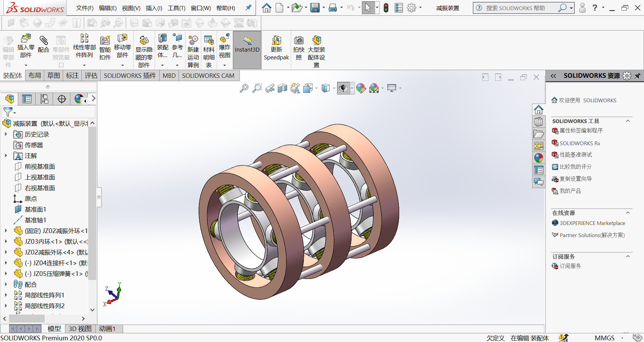The height and width of the screenshot is (342, 644).
Task: Take a Snapshot (拍快照)
Action: 299,48
